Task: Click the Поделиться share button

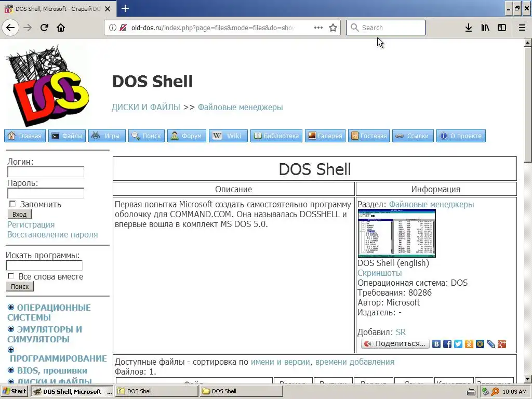Action: click(x=395, y=344)
